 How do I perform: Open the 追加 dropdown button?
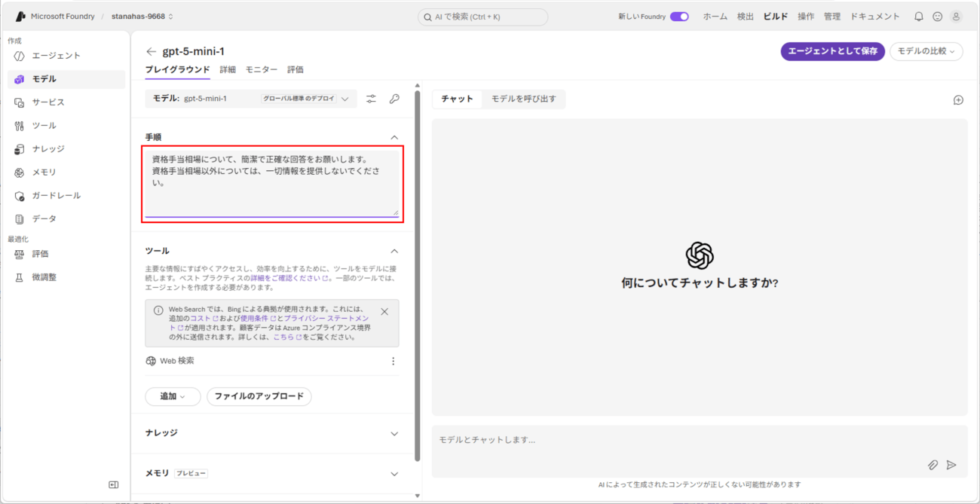click(x=173, y=396)
